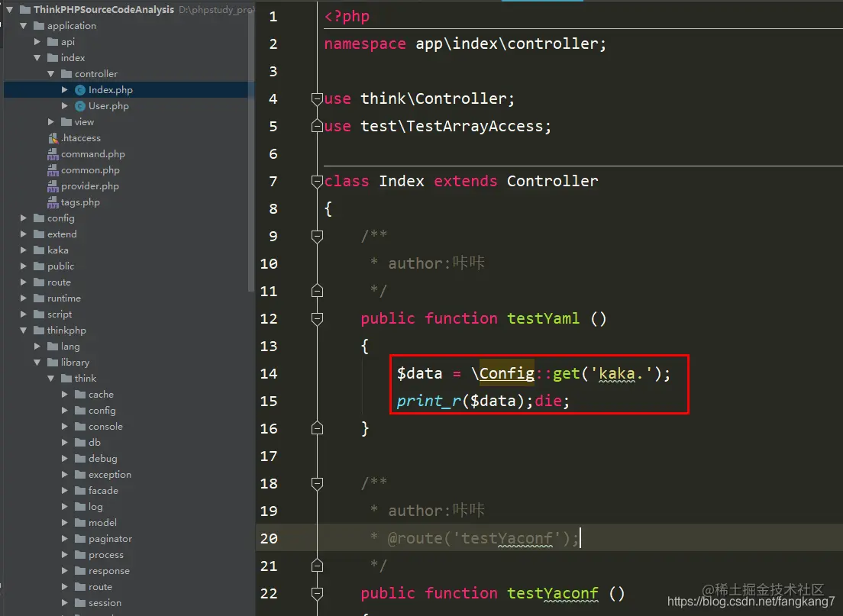Select the console folder
Image resolution: width=843 pixels, height=616 pixels.
(105, 426)
